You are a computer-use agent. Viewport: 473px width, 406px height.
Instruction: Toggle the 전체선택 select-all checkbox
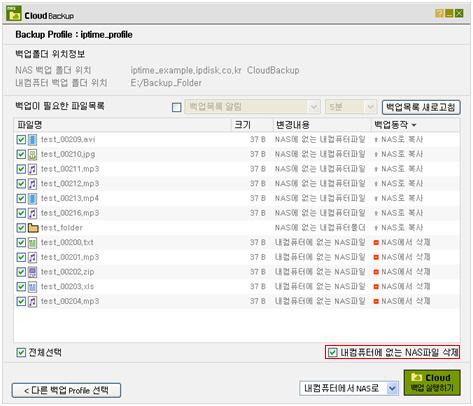pyautogui.click(x=21, y=352)
